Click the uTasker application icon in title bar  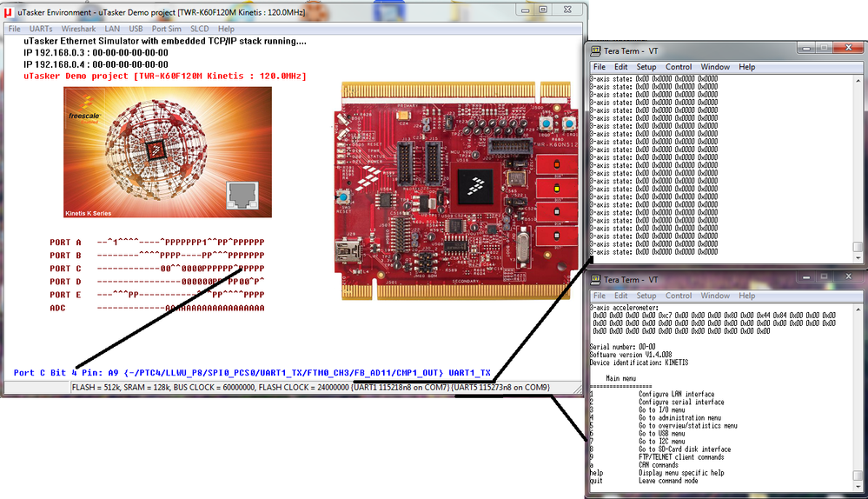(9, 11)
